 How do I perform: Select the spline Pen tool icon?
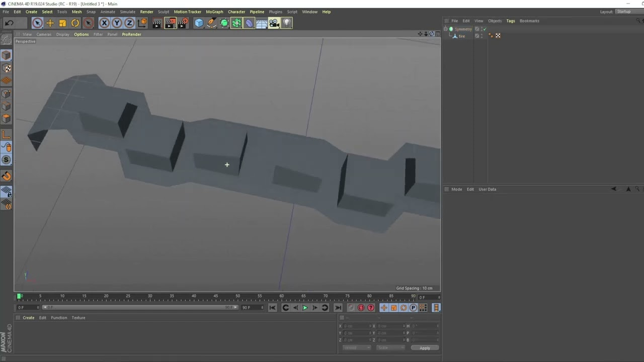point(212,23)
